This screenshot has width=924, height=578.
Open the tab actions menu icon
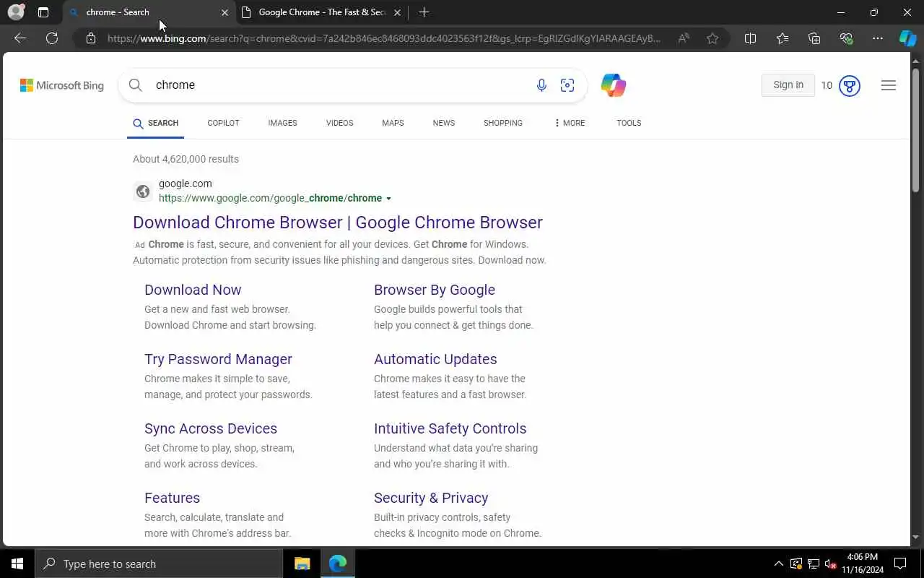pyautogui.click(x=43, y=12)
